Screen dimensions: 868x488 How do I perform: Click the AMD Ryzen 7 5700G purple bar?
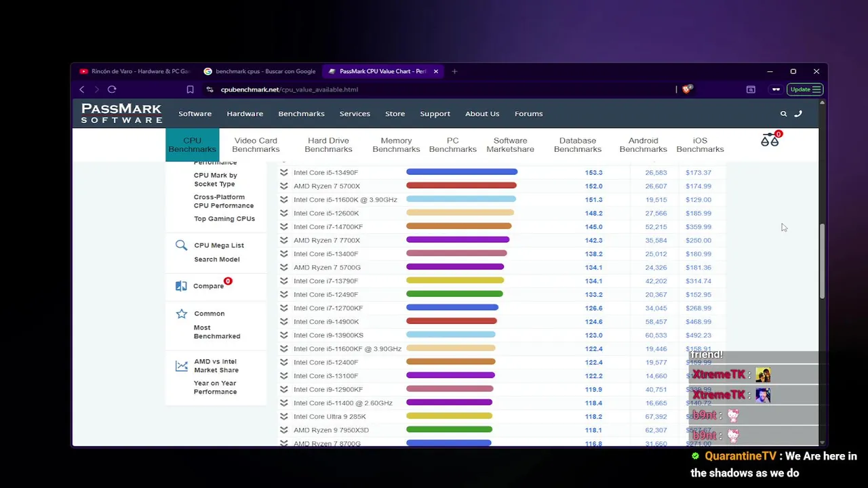tap(455, 267)
